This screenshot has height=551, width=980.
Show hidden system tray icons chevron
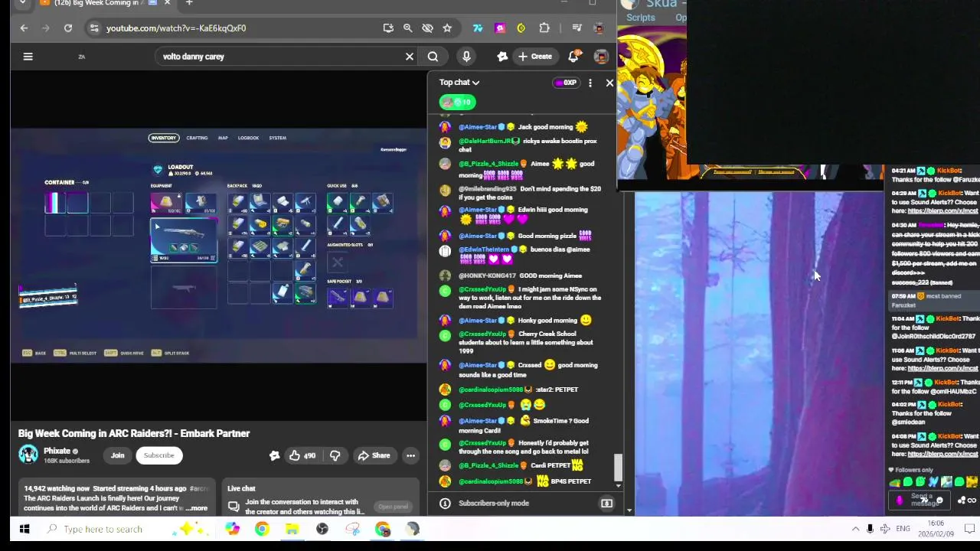855,529
